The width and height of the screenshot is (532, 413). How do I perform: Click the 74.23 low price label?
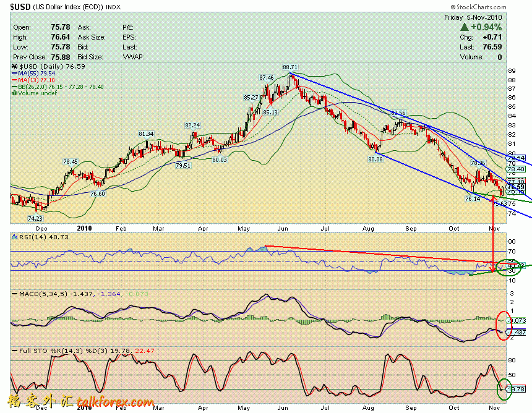[35, 218]
